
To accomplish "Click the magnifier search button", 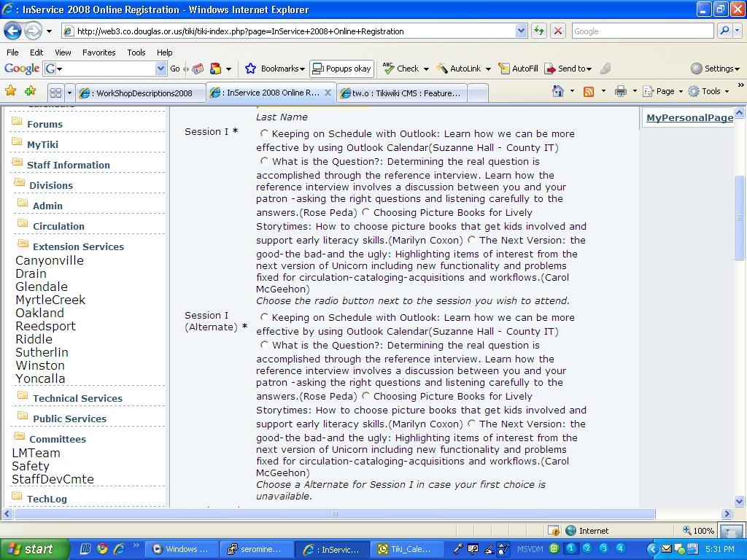I will coord(724,31).
